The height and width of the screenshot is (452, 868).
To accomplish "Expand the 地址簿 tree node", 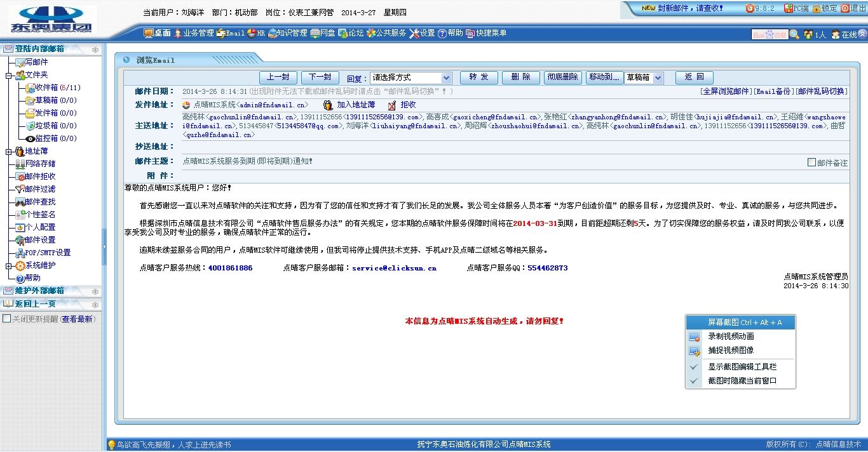I will [x=9, y=152].
